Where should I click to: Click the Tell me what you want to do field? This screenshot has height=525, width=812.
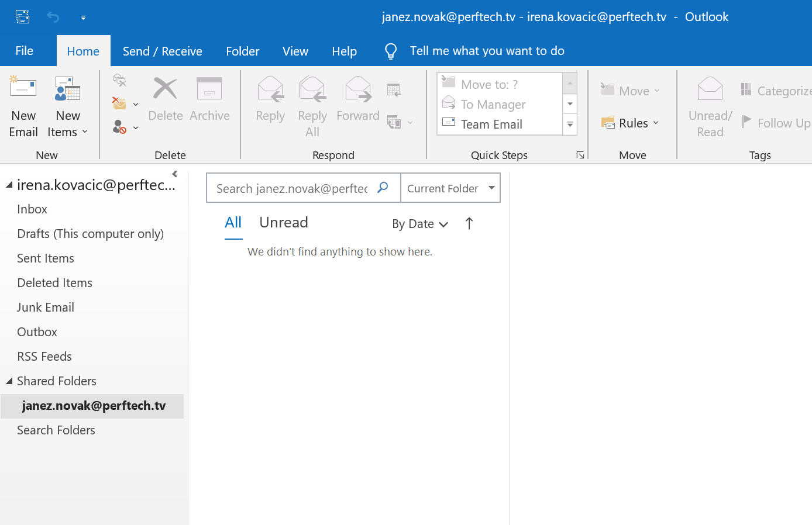487,51
